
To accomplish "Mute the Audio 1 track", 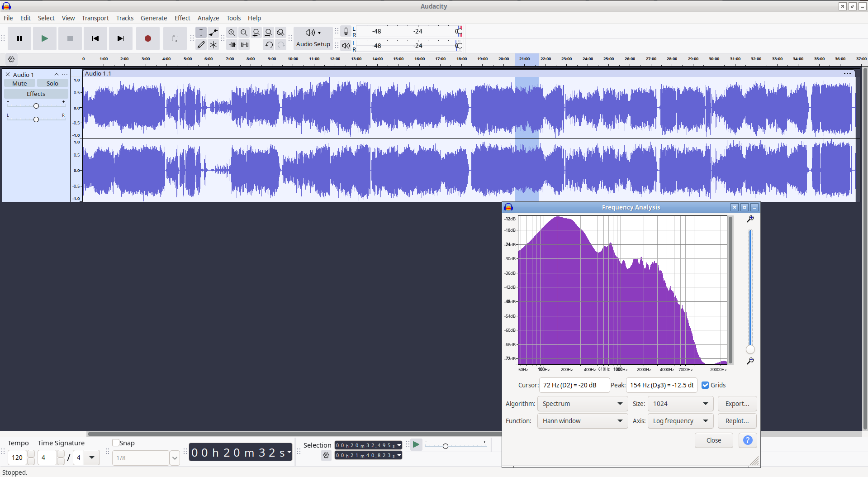I will (x=19, y=83).
